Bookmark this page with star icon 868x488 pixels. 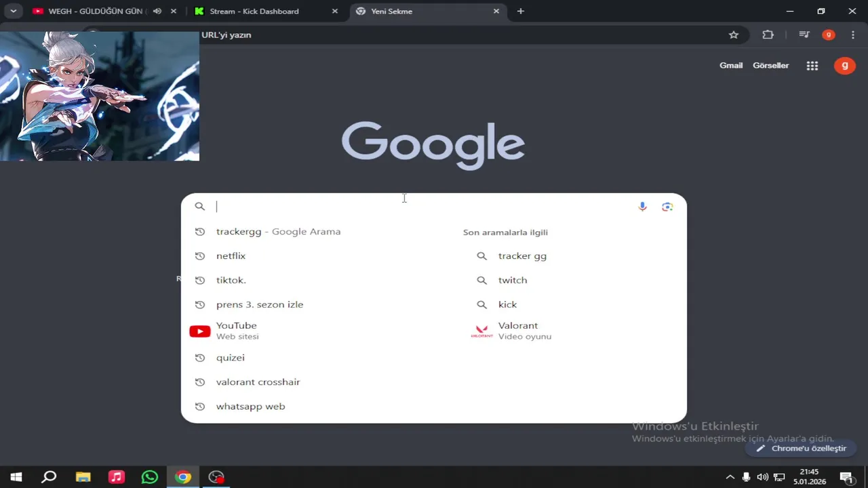point(734,35)
